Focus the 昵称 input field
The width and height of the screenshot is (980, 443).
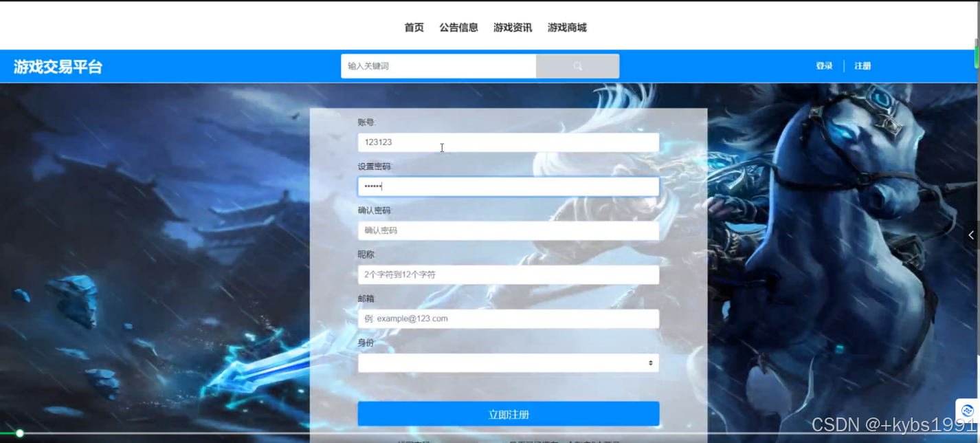point(509,274)
